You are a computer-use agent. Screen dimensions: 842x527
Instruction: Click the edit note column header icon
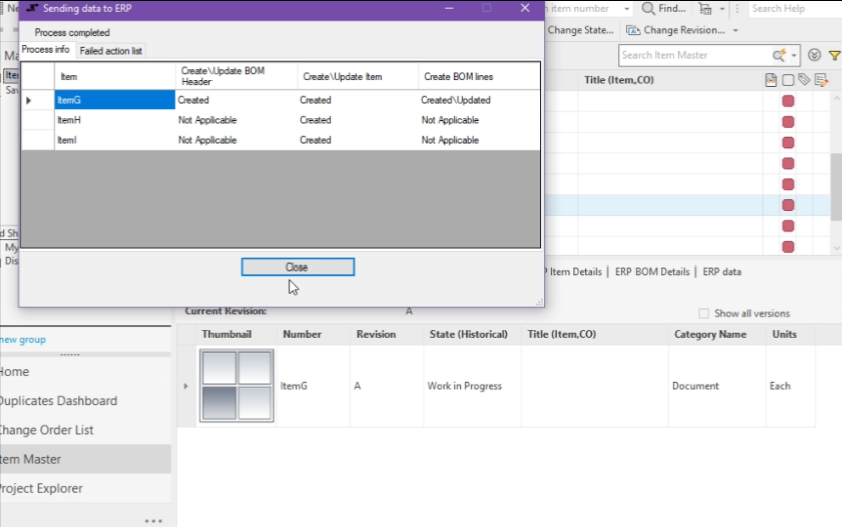click(821, 80)
